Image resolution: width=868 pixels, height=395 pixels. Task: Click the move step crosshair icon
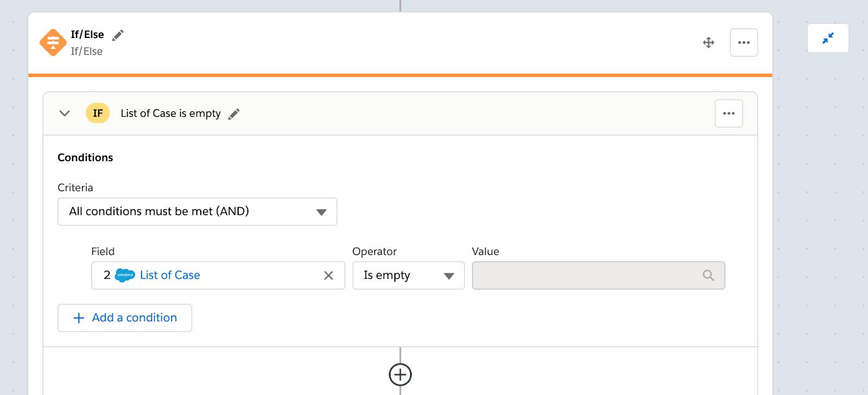coord(709,42)
